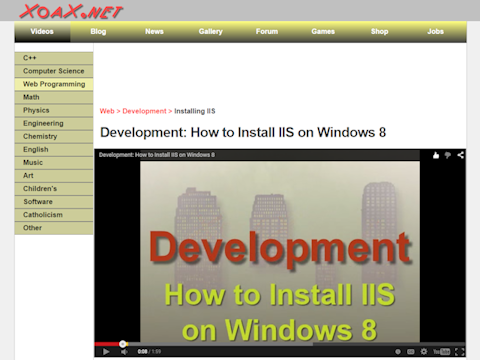
Task: Open video settings gear icon
Action: [424, 351]
